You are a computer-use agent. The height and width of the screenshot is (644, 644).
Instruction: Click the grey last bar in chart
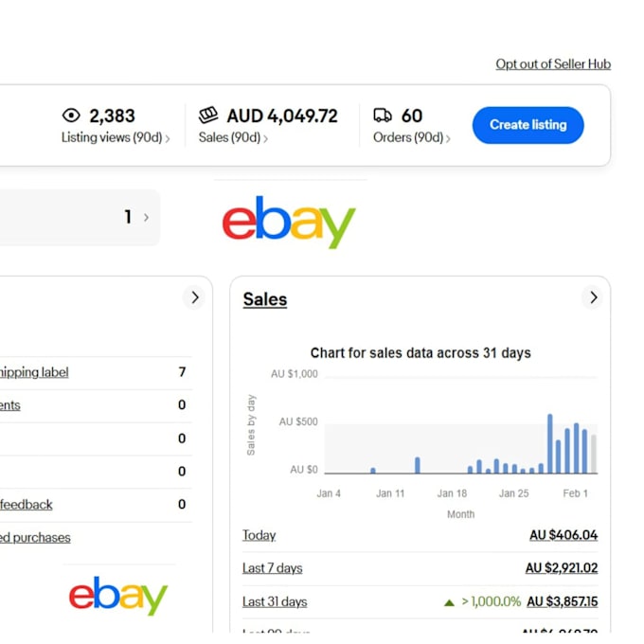click(x=594, y=455)
